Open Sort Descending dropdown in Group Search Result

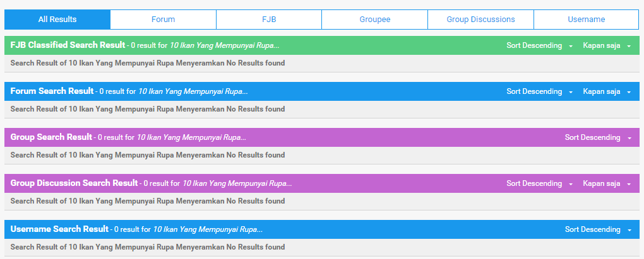(x=598, y=138)
